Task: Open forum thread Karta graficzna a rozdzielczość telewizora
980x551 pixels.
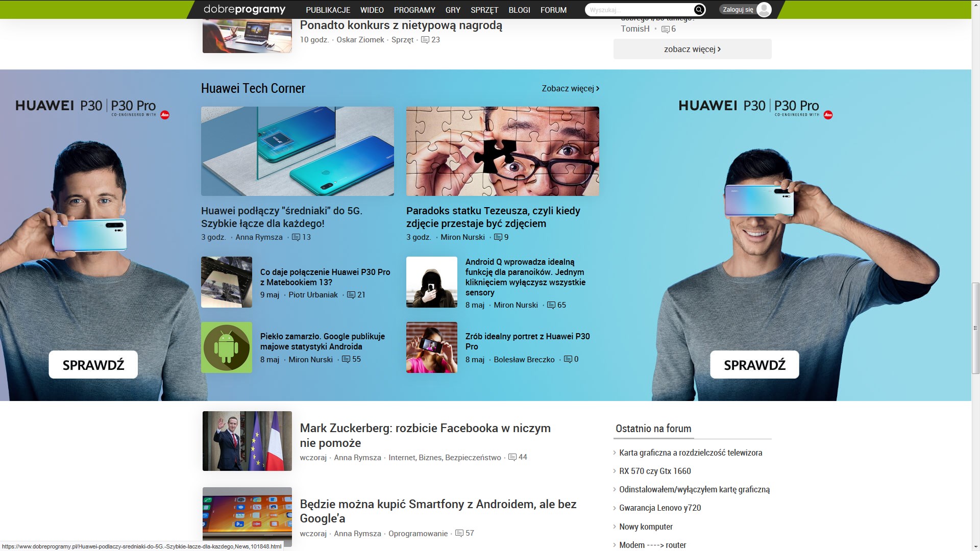Action: 691,453
